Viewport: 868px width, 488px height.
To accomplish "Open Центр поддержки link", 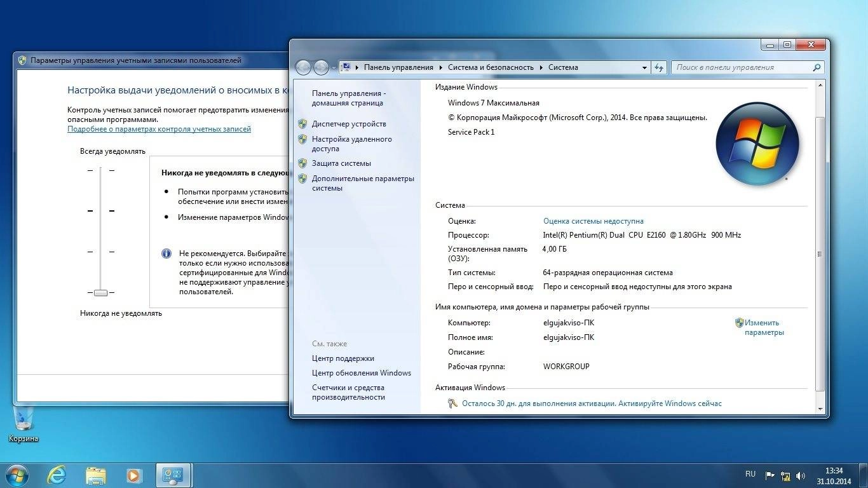I will click(x=343, y=358).
